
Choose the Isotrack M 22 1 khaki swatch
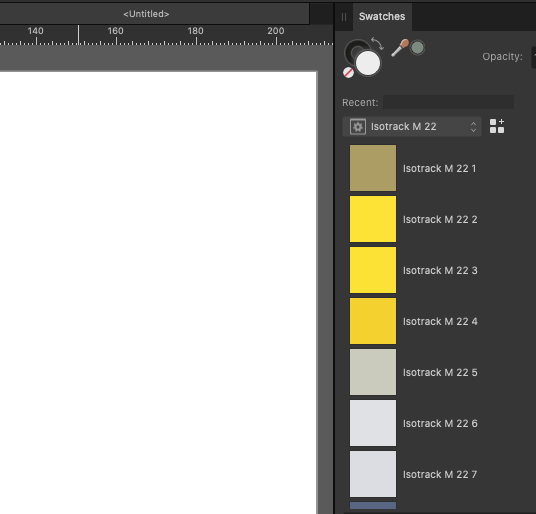coord(373,168)
